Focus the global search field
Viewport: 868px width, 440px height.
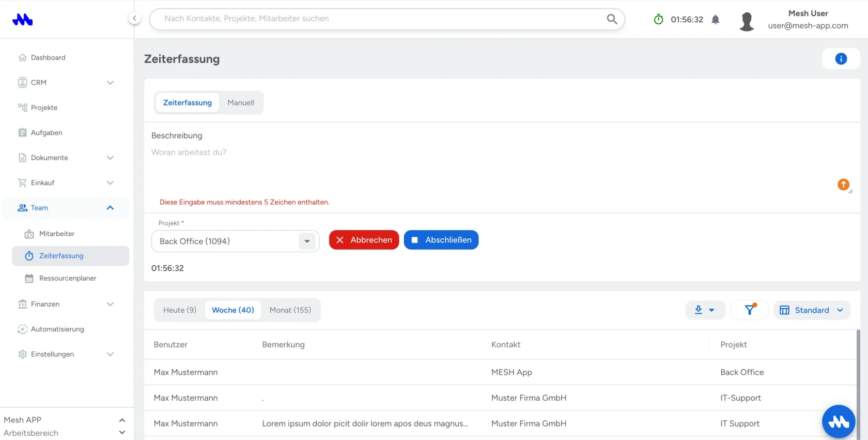pyautogui.click(x=387, y=19)
